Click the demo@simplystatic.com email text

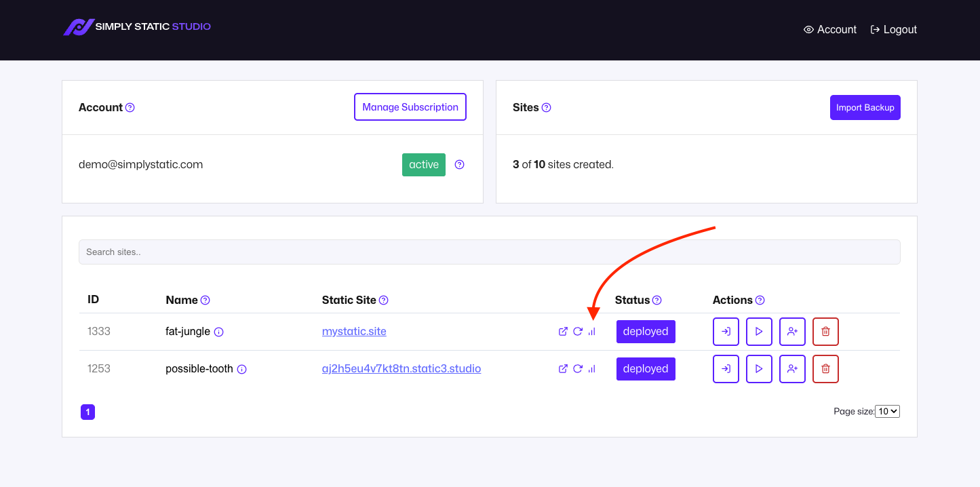click(x=141, y=165)
